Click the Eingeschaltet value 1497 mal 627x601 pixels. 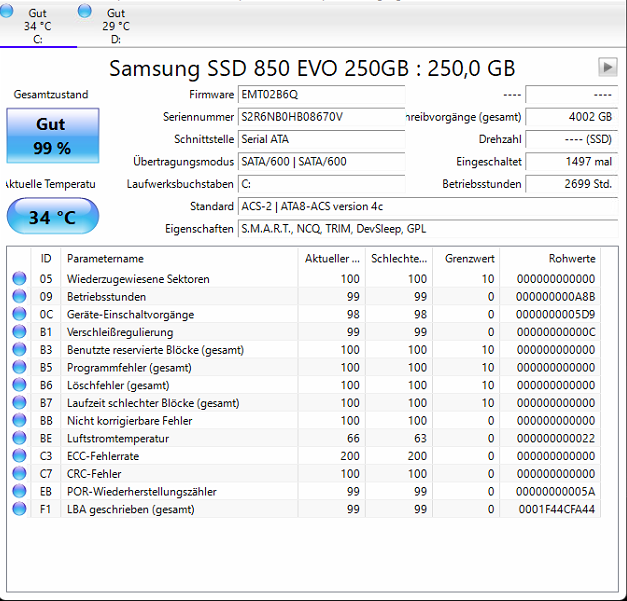coord(571,162)
